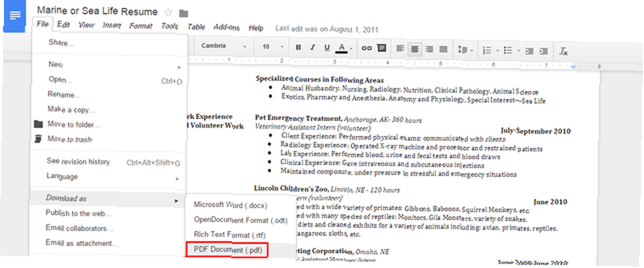Open the line spacing options
This screenshot has width=644, height=268.
click(465, 50)
